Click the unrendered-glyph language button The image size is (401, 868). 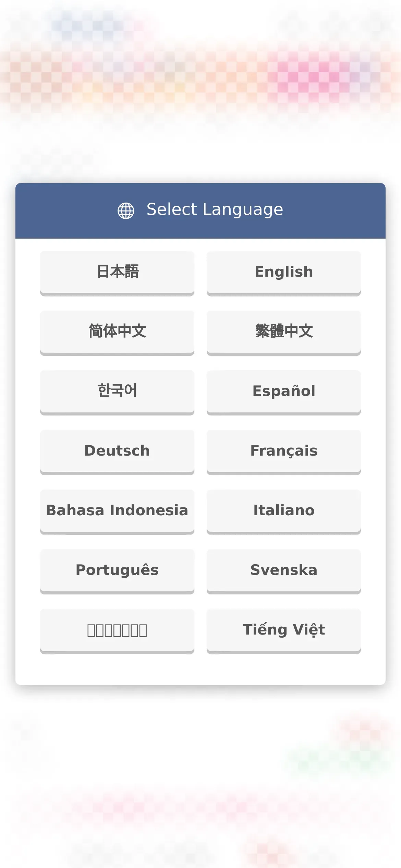tap(117, 631)
